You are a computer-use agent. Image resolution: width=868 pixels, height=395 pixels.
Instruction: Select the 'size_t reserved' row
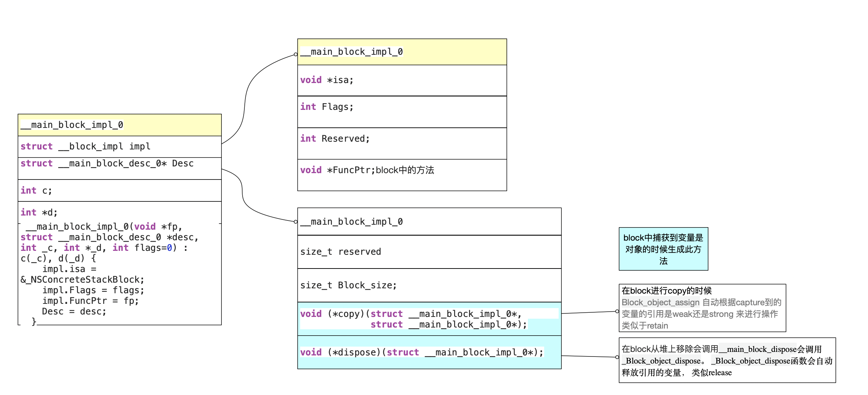(429, 252)
